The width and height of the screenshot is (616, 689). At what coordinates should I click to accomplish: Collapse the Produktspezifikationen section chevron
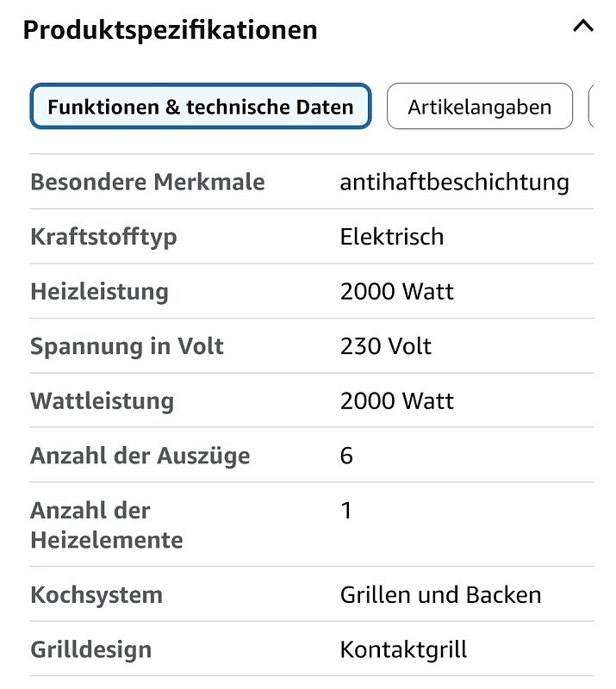583,27
